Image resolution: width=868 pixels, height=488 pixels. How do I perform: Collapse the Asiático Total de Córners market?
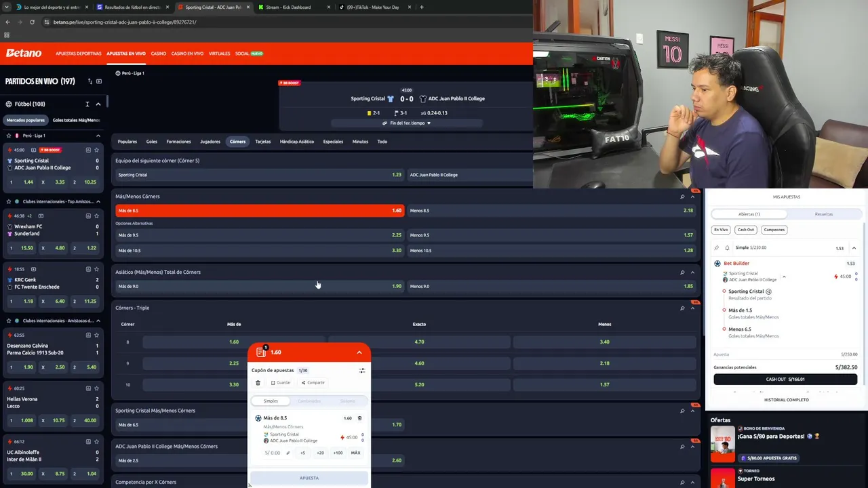pos(692,272)
